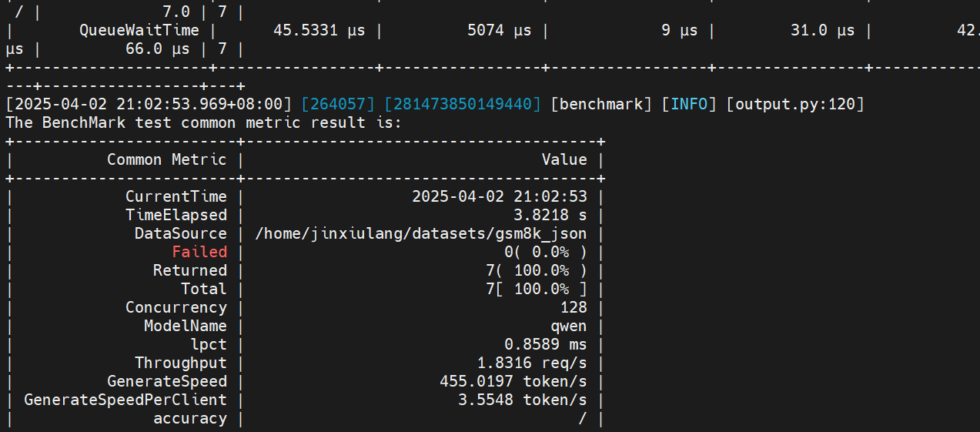Click the QueueWaitTime row label
The image size is (980, 432).
tap(139, 30)
